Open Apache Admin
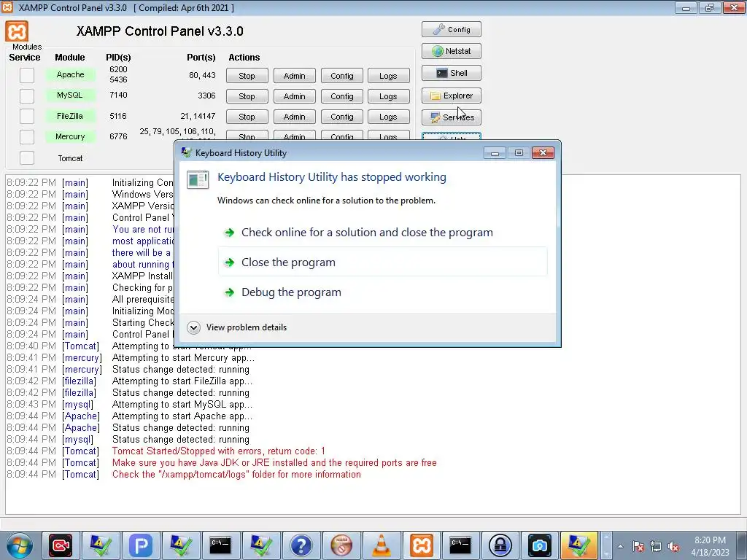This screenshot has width=747, height=560. 295,76
